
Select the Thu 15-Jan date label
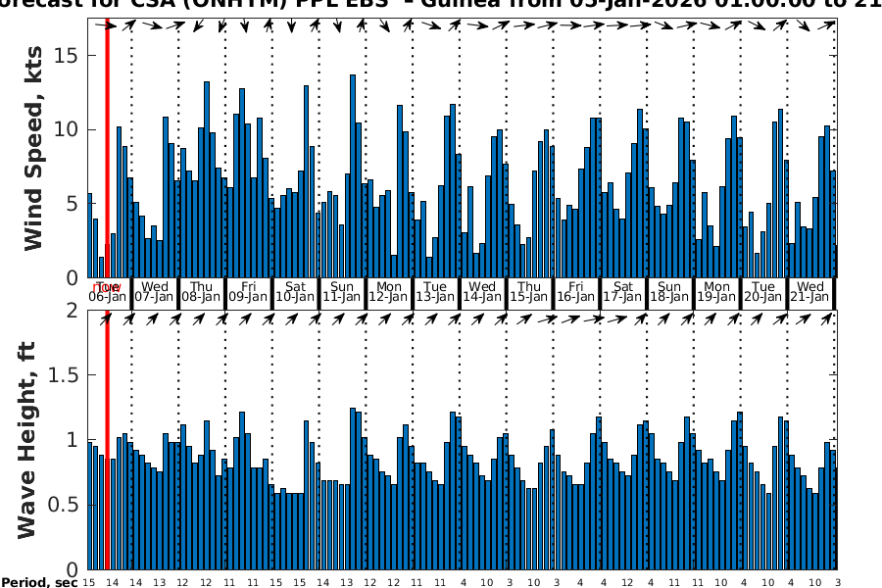[529, 292]
